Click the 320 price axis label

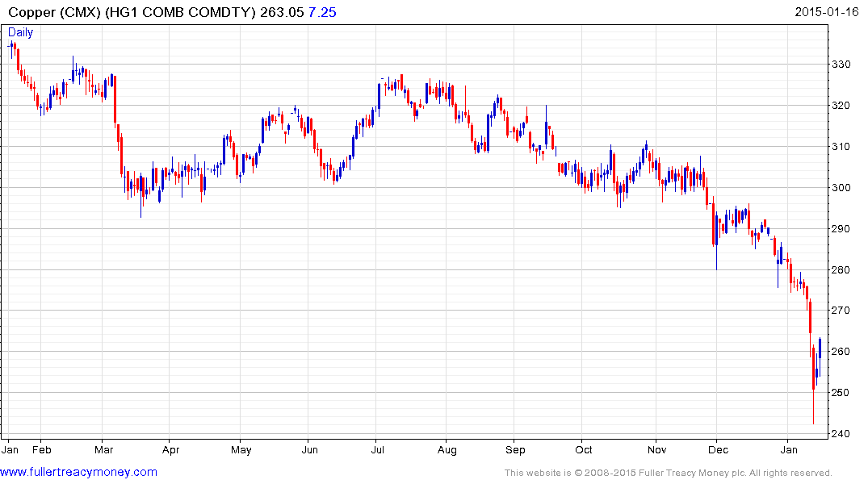click(x=841, y=106)
